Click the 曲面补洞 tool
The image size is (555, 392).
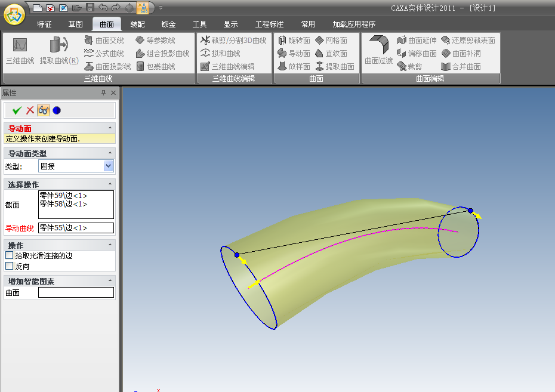click(x=461, y=54)
